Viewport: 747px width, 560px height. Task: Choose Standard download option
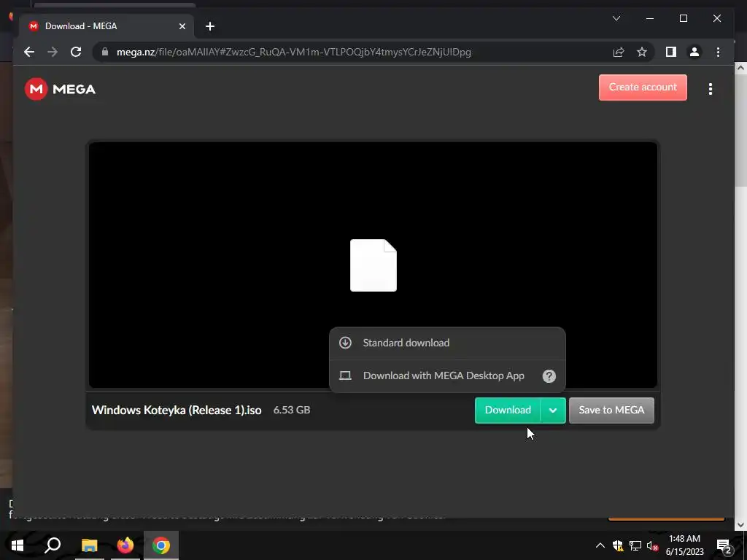(447, 343)
